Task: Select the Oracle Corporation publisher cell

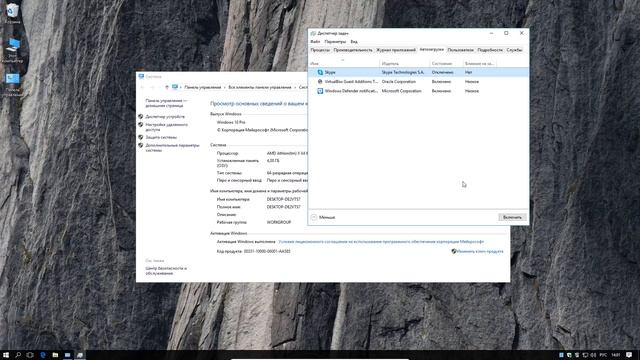Action: click(x=398, y=82)
